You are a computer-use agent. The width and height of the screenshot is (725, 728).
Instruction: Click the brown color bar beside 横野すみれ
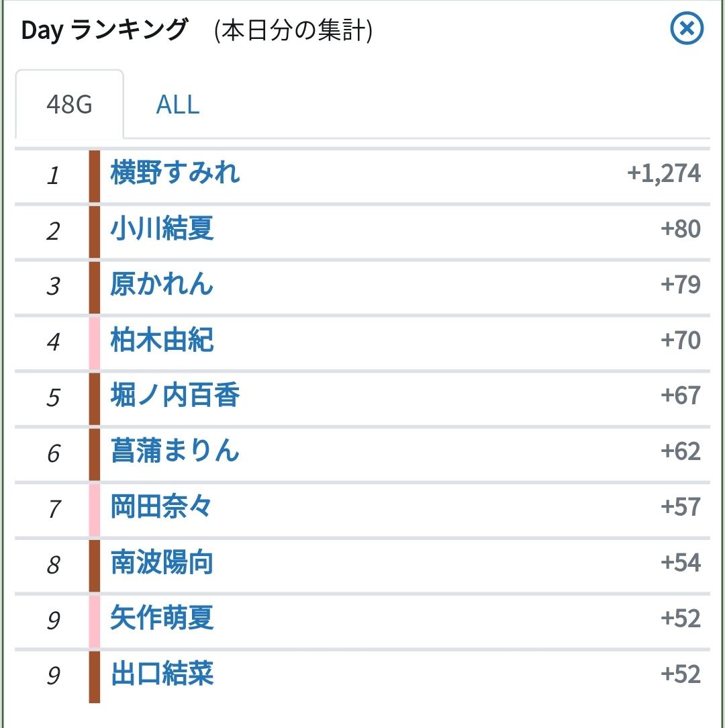(95, 175)
